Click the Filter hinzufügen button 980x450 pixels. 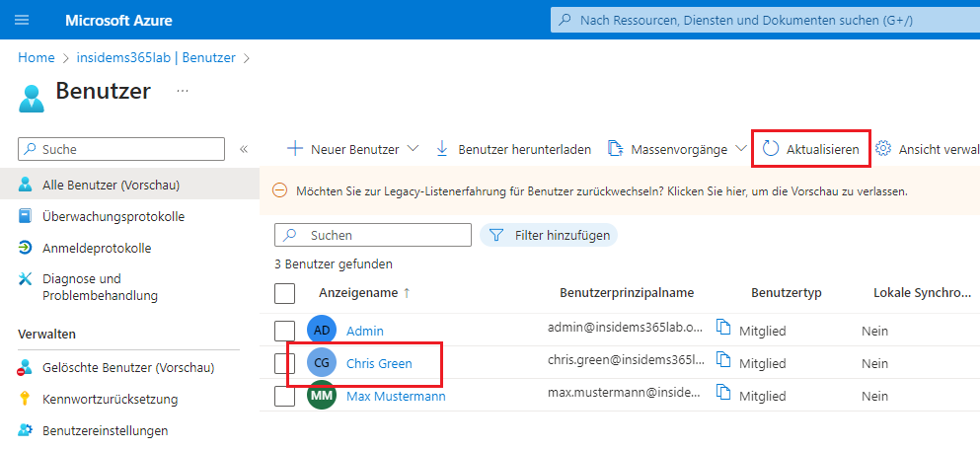(548, 236)
